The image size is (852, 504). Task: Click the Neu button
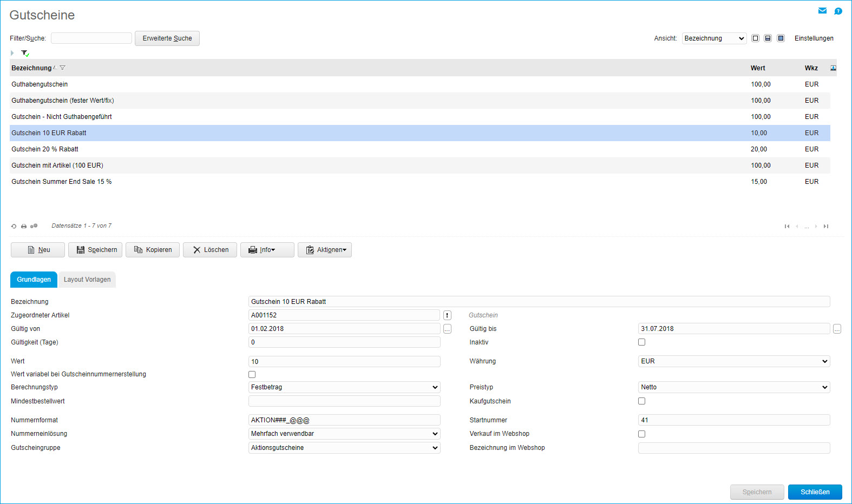click(x=38, y=250)
